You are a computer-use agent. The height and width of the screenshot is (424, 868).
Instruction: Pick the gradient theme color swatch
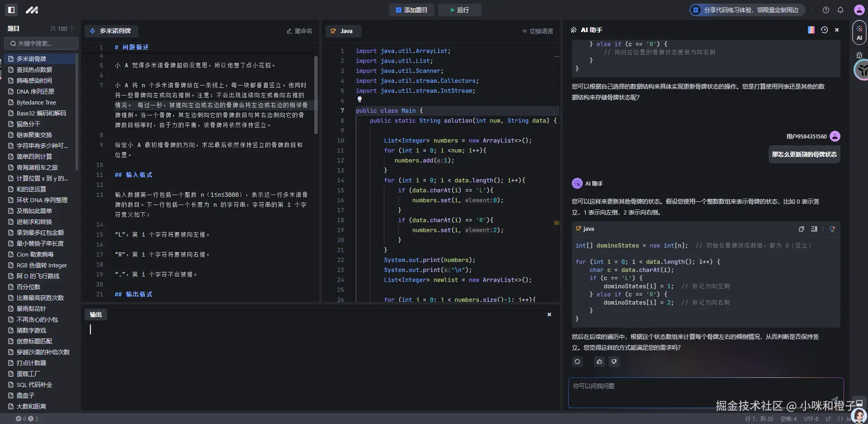click(x=811, y=30)
